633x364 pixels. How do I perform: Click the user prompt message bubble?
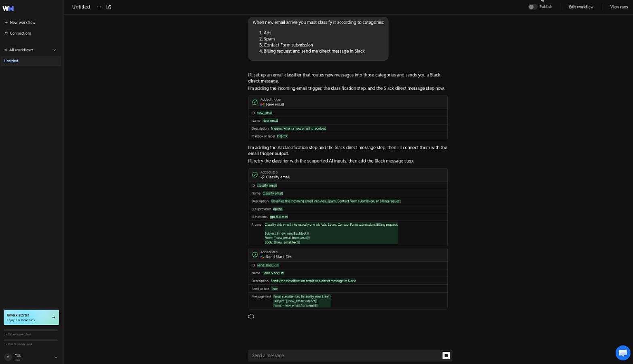point(318,39)
